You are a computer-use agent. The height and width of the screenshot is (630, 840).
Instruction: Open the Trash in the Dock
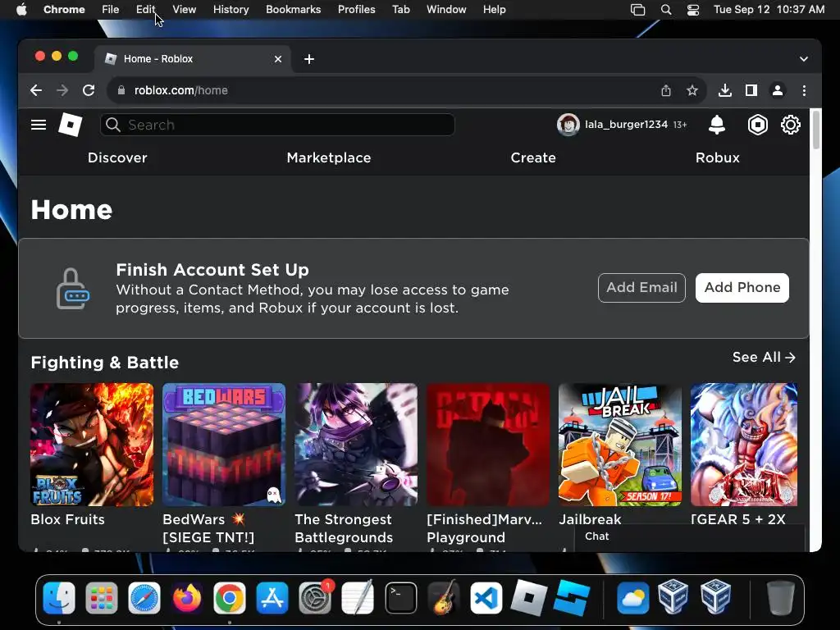[780, 598]
